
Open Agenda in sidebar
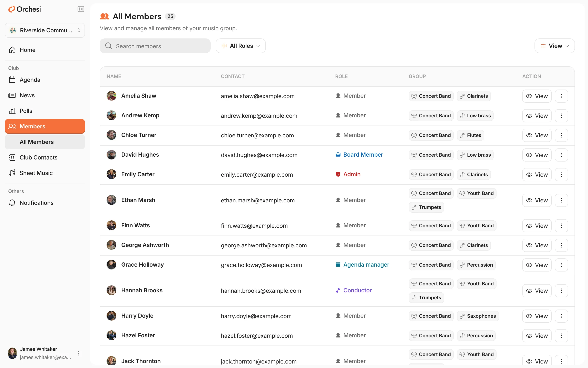click(x=45, y=80)
